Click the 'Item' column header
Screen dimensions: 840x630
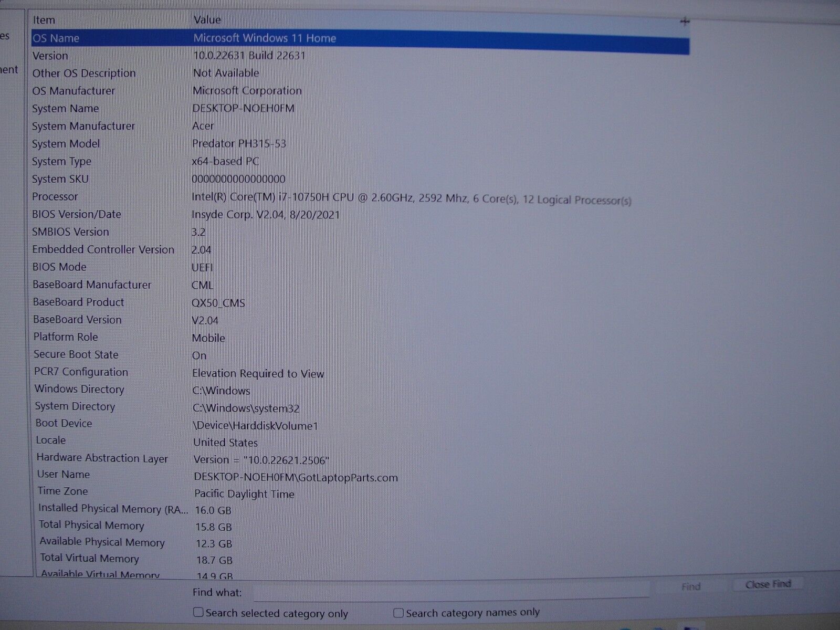point(44,20)
